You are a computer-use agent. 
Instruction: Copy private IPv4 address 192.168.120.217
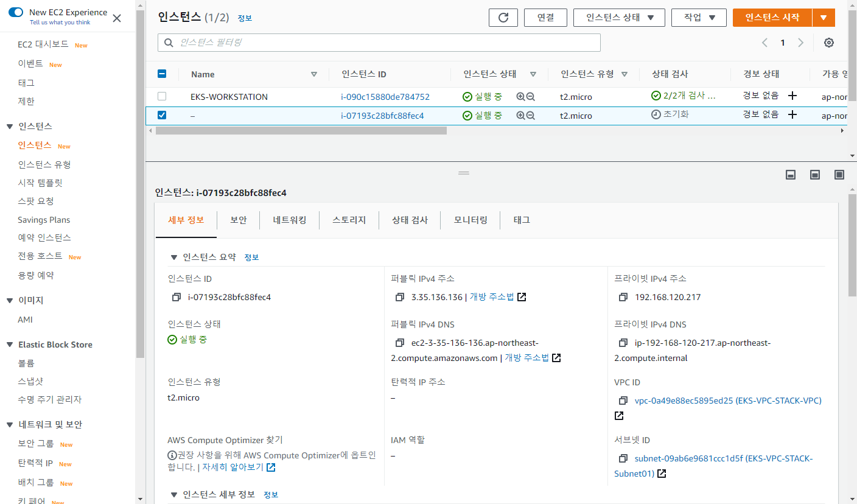click(x=623, y=297)
